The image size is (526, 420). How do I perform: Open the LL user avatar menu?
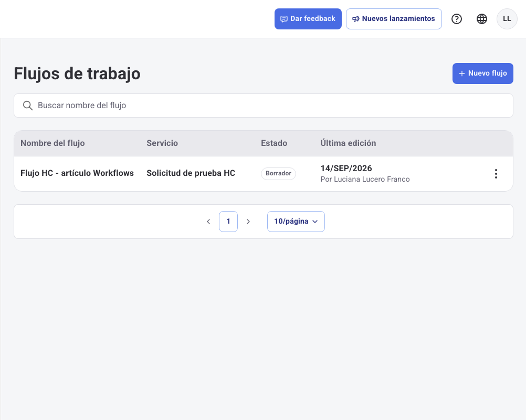pyautogui.click(x=507, y=19)
